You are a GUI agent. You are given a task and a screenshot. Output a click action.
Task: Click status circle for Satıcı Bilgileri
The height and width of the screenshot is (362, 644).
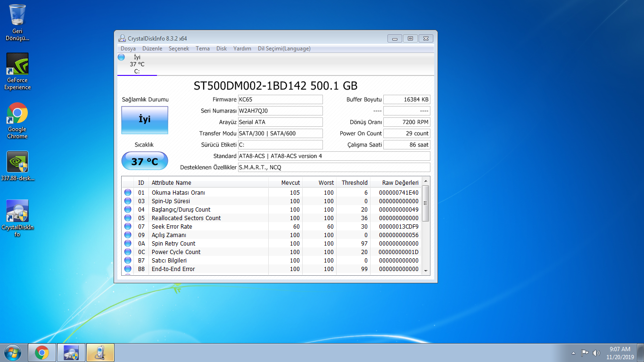tap(128, 260)
